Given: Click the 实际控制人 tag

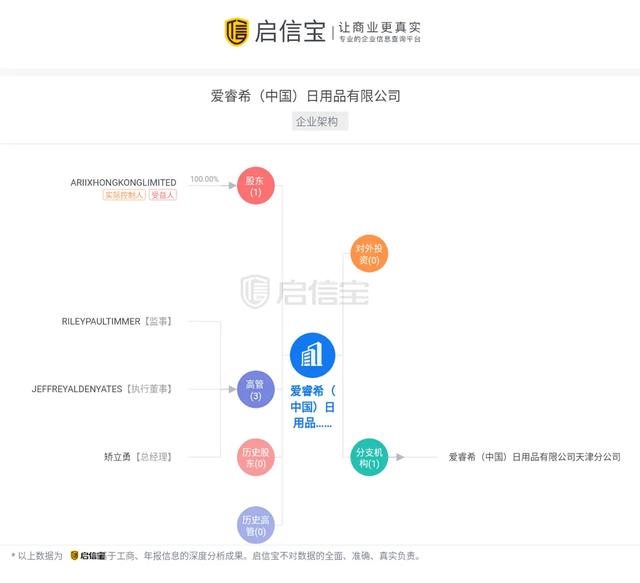Looking at the screenshot, I should click(x=124, y=195).
